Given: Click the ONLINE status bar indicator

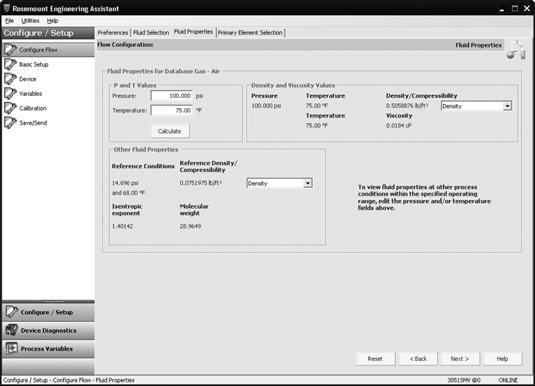Looking at the screenshot, I should tap(508, 380).
